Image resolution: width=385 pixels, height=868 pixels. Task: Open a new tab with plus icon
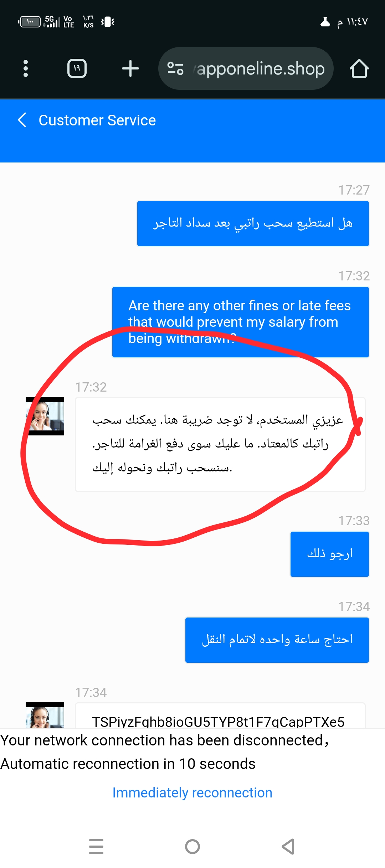[x=130, y=68]
